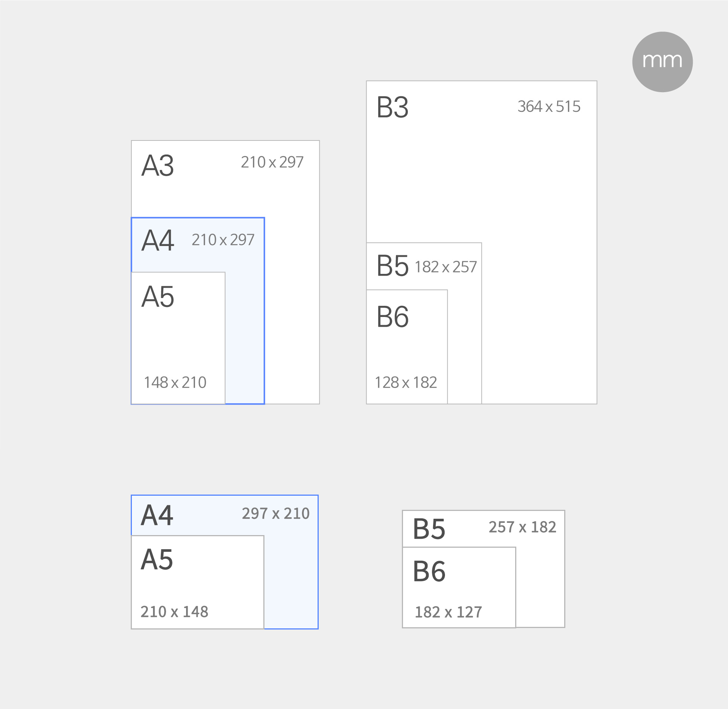Select the landscape A4 label
This screenshot has width=728, height=709.
pyautogui.click(x=157, y=516)
